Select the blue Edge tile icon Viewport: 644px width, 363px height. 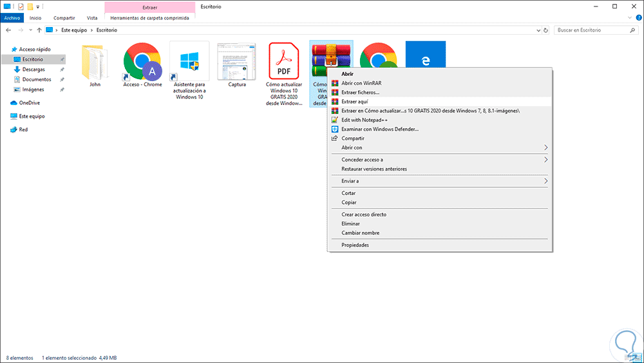(426, 54)
